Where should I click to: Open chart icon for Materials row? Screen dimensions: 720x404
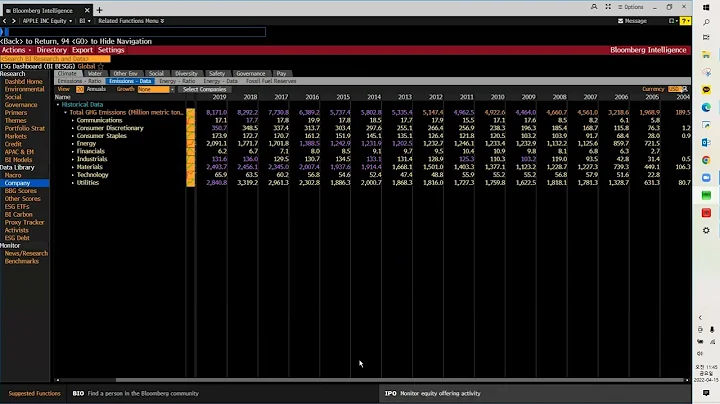191,167
